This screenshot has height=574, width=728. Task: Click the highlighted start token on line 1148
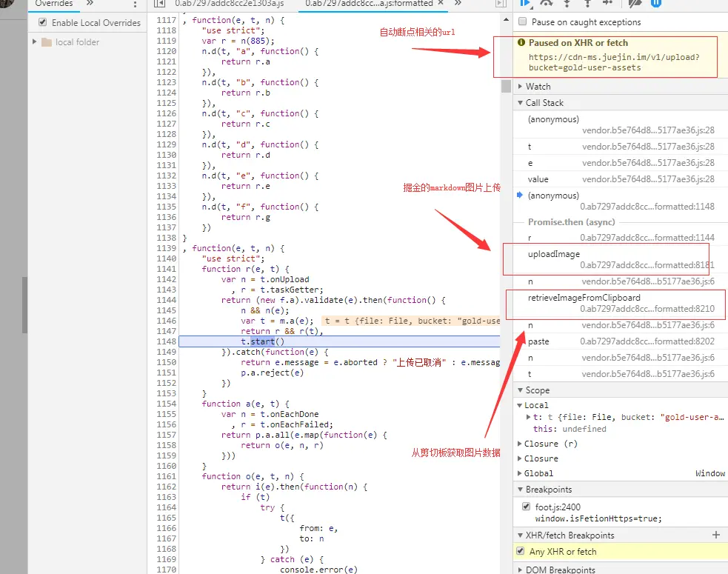pos(262,341)
